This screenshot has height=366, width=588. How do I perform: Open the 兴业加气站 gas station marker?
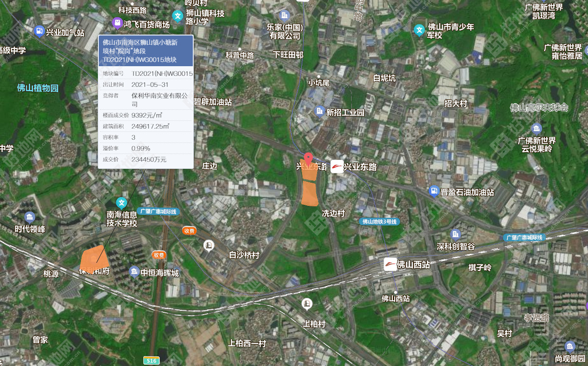(39, 32)
